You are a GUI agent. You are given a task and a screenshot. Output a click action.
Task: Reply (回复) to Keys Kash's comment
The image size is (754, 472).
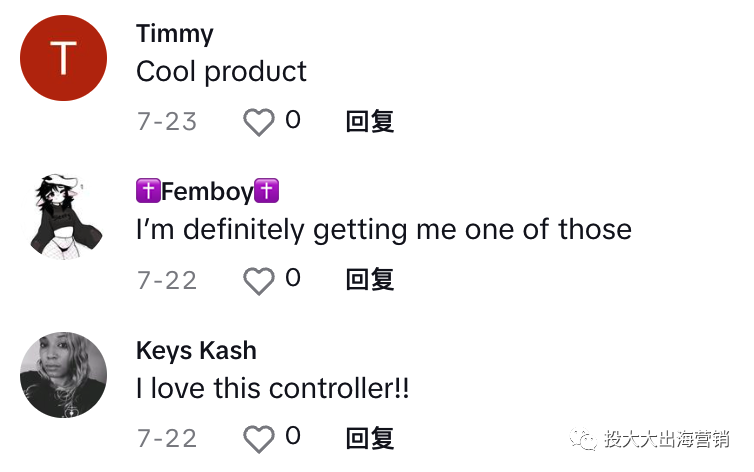[370, 438]
